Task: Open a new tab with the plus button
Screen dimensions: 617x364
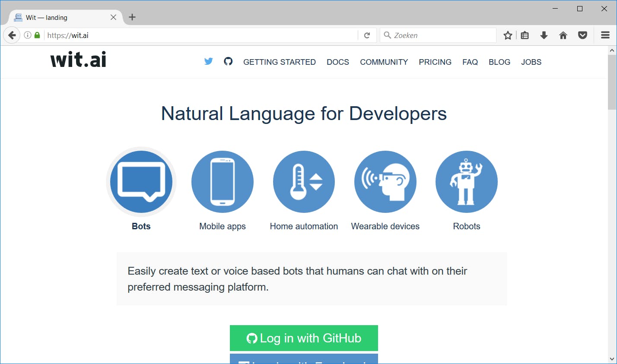Action: [132, 17]
